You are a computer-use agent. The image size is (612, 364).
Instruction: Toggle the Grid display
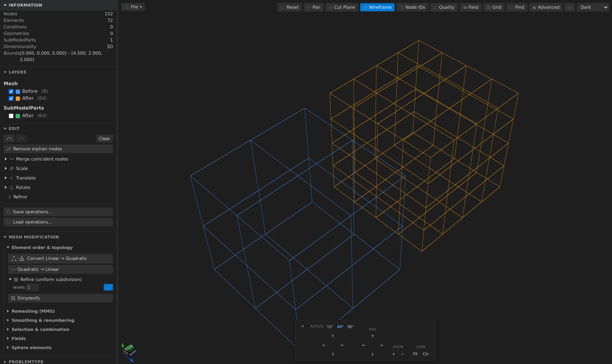coord(494,7)
